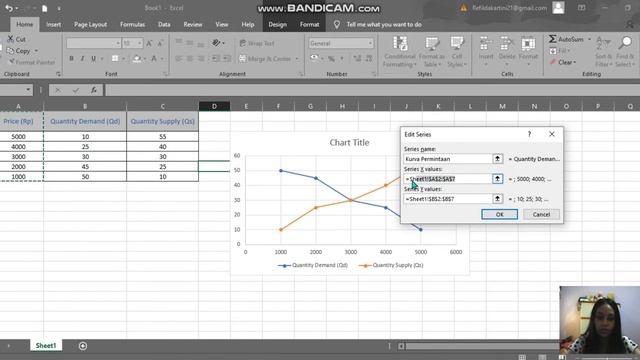Open the Clear eraser menu
The height and width of the screenshot is (360, 640).
pos(562,62)
